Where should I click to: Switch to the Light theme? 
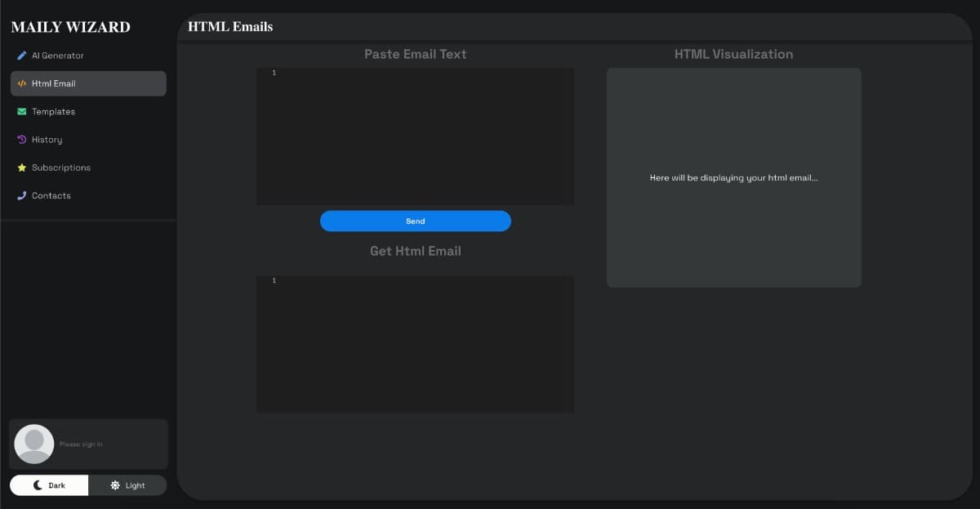[x=127, y=485]
